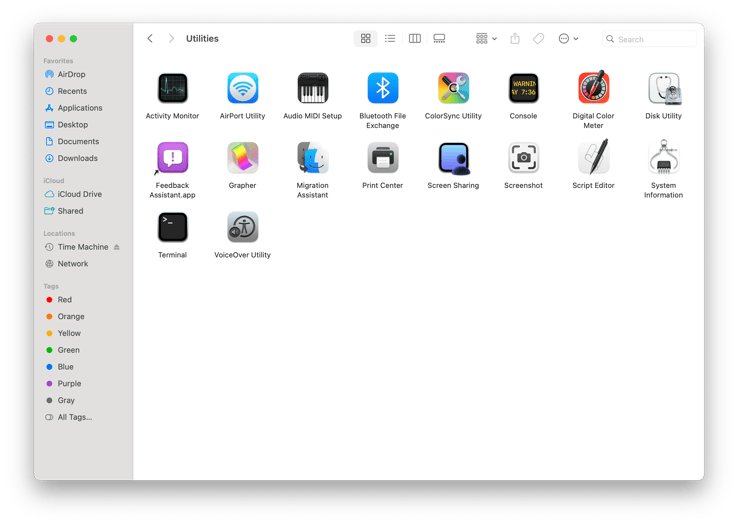Screen dimensions: 738x525
Task: Switch to list view
Action: tap(390, 39)
